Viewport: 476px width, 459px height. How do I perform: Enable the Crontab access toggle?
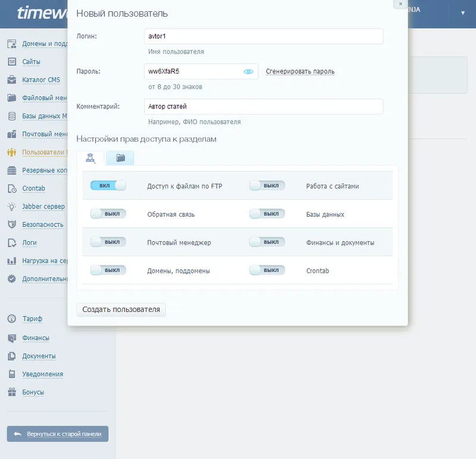coord(267,270)
